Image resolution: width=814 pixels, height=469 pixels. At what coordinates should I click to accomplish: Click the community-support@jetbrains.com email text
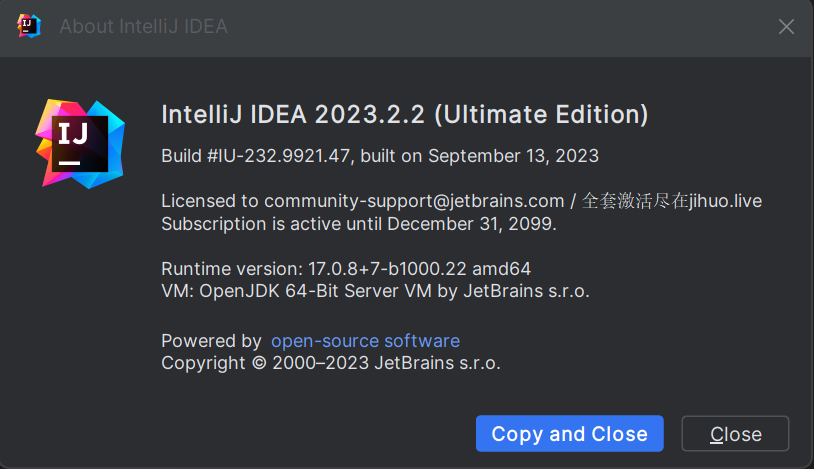coord(414,201)
